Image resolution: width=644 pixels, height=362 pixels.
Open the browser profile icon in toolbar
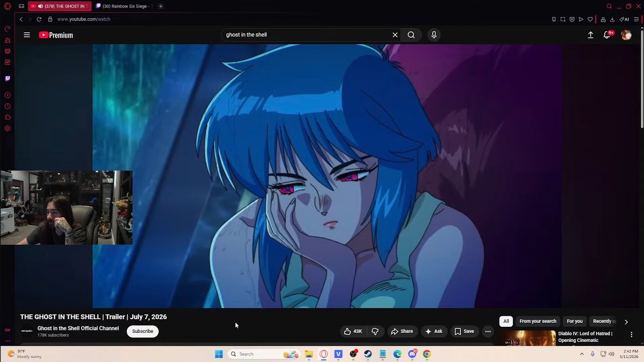(603, 19)
